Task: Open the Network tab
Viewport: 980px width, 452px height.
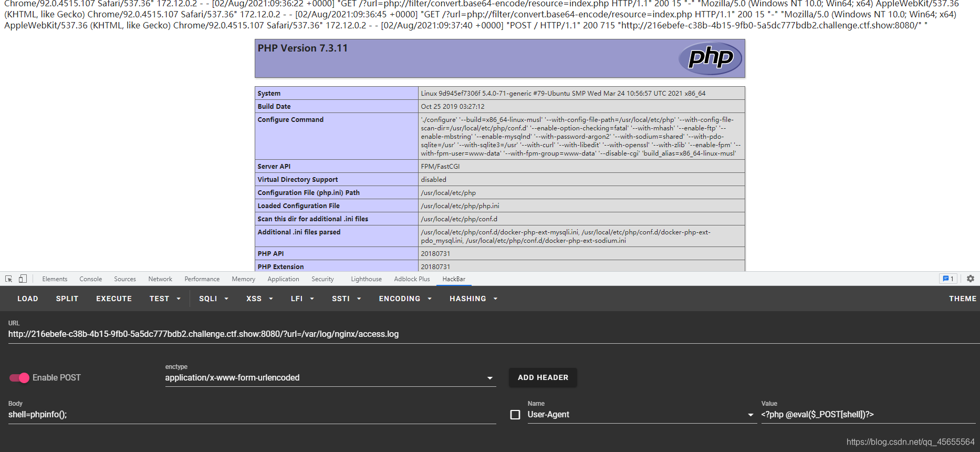Action: [x=160, y=279]
